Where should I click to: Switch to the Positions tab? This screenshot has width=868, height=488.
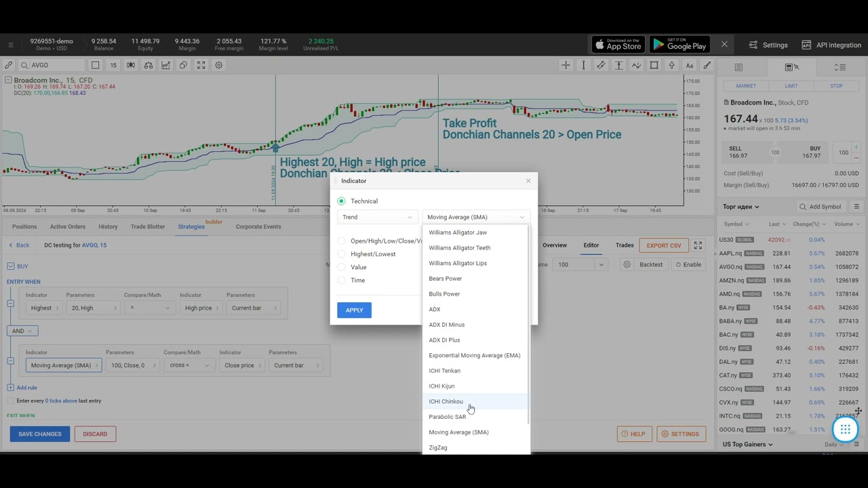tap(24, 226)
